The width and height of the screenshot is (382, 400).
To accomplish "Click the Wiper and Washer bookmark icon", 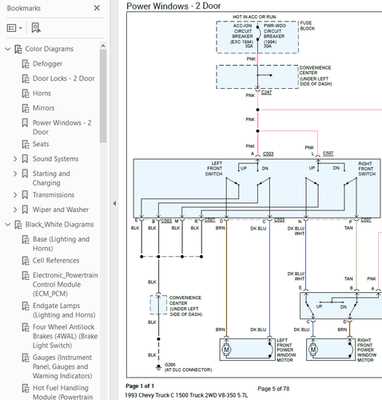I will (x=25, y=209).
